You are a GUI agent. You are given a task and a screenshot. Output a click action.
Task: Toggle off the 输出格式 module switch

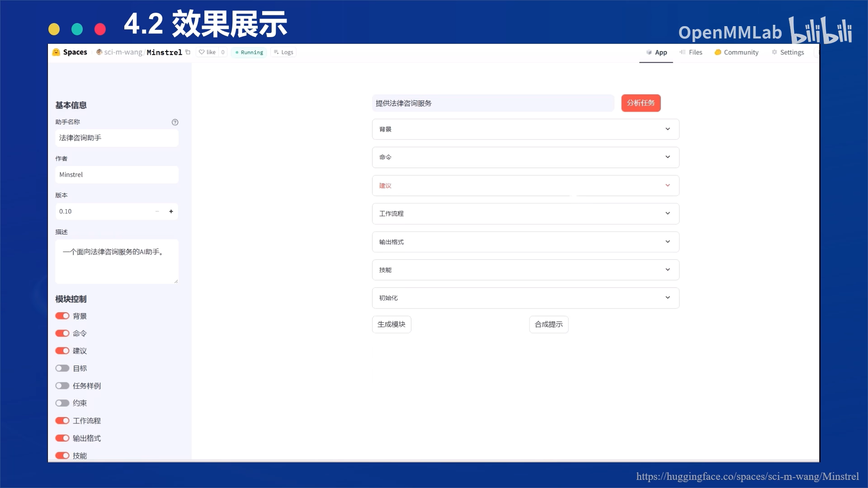pyautogui.click(x=62, y=438)
